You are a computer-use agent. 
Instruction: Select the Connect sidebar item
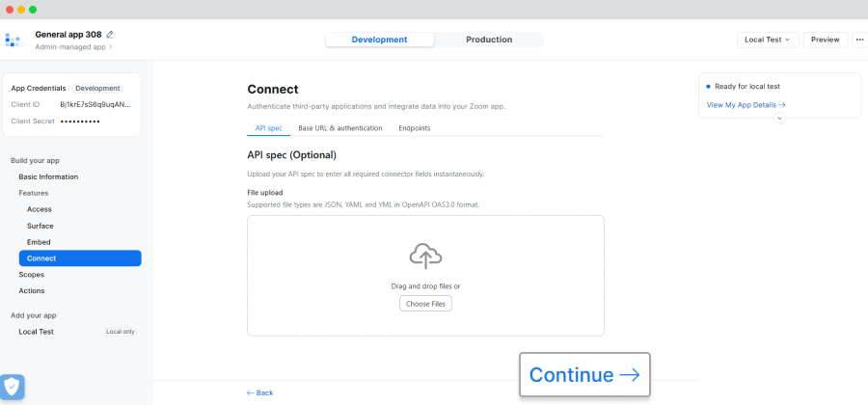coord(80,258)
